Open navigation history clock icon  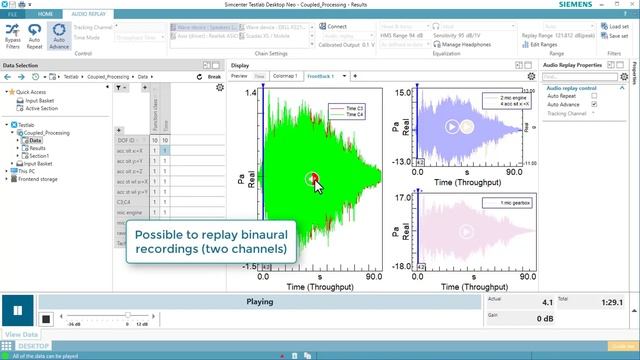click(x=36, y=77)
